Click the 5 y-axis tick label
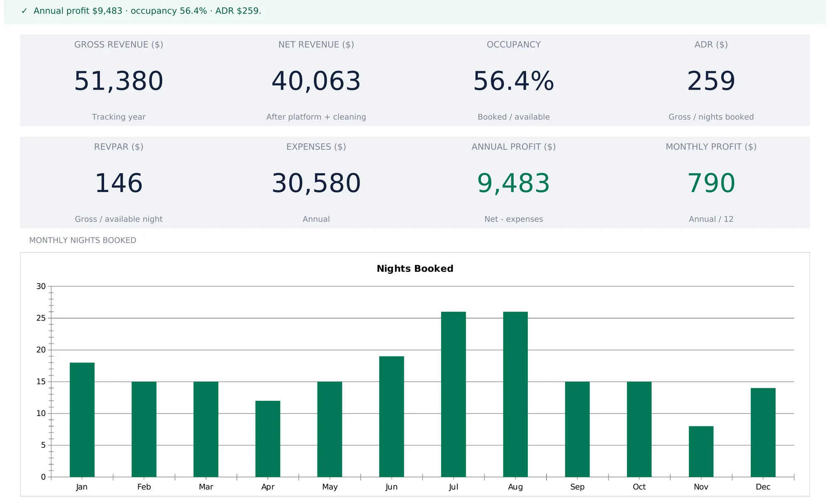The width and height of the screenshot is (830, 504). (x=43, y=445)
